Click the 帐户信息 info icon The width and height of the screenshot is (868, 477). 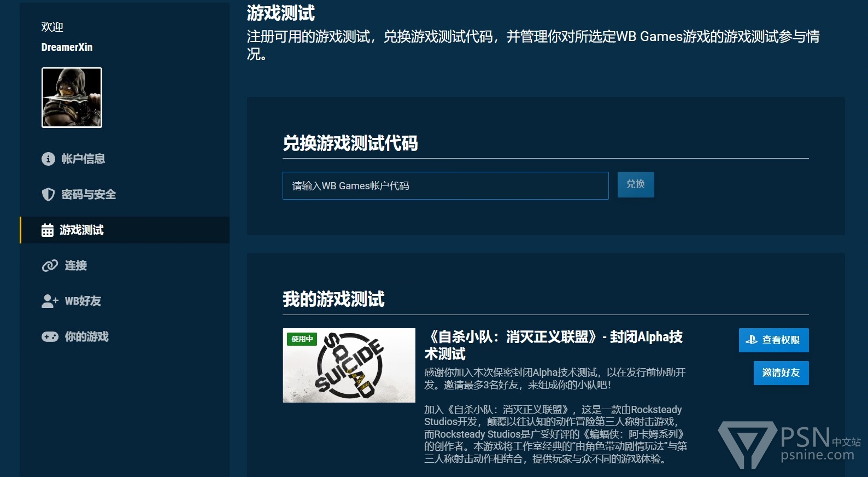coord(48,159)
